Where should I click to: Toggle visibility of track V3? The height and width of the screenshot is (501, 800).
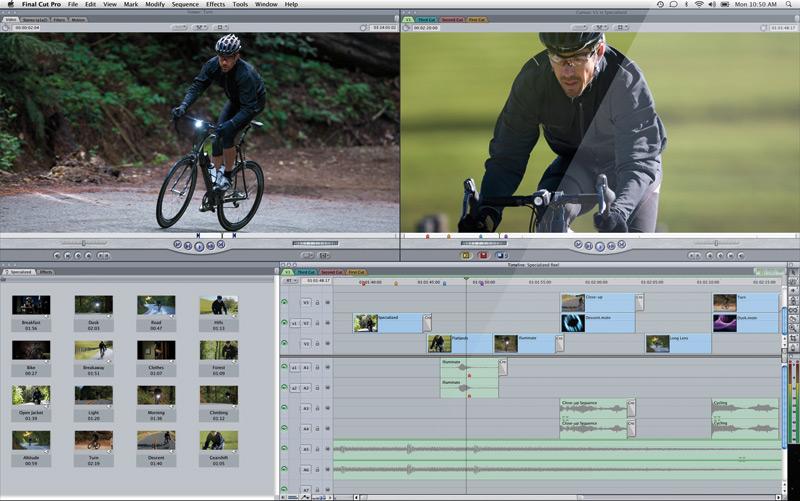(284, 302)
